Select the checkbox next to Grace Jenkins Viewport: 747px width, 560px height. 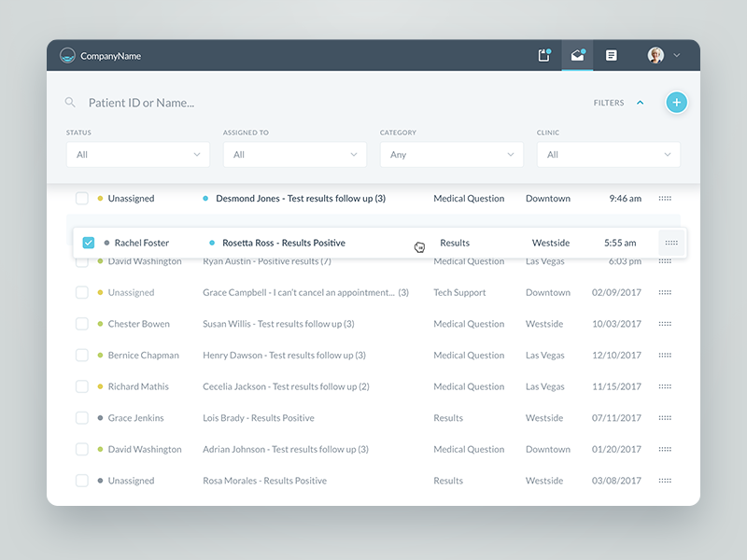pos(82,417)
